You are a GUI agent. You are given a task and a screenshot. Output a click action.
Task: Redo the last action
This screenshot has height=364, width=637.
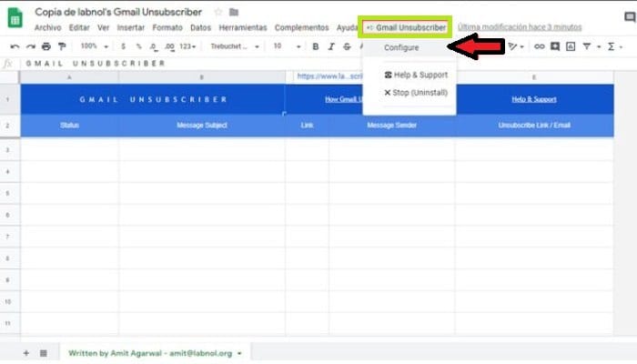(x=30, y=46)
